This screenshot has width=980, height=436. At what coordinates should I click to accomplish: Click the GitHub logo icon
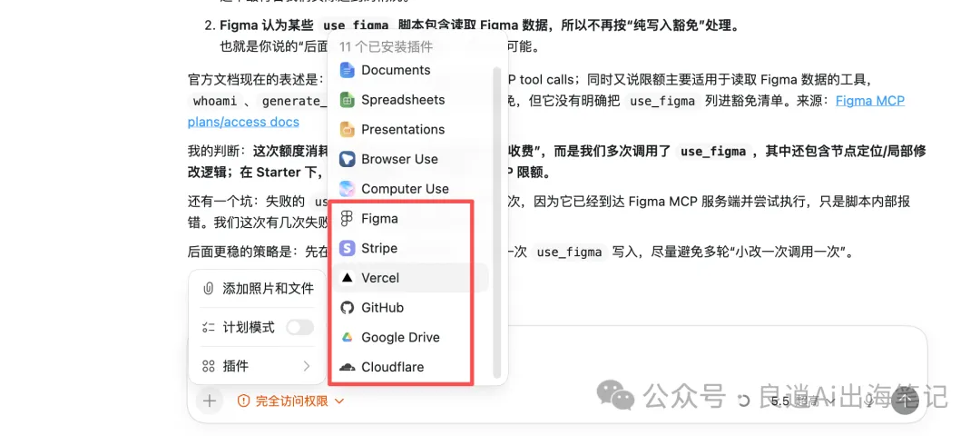(x=347, y=308)
